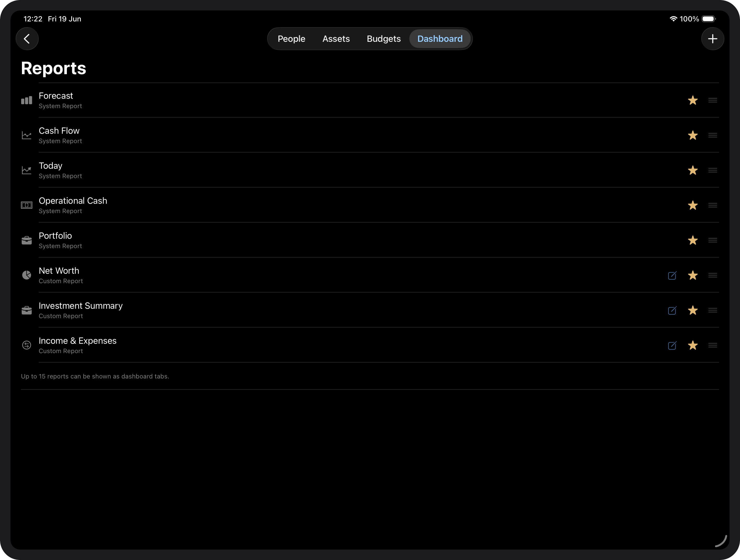Click the Operational Cash banknote icon

27,205
